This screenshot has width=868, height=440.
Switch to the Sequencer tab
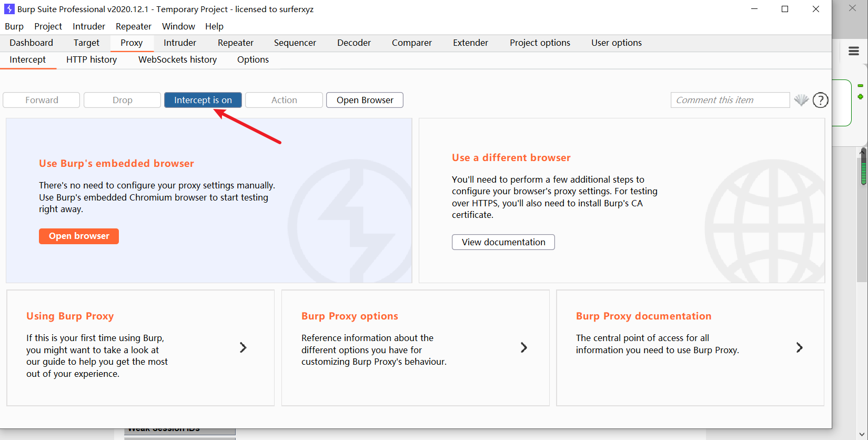(x=295, y=43)
